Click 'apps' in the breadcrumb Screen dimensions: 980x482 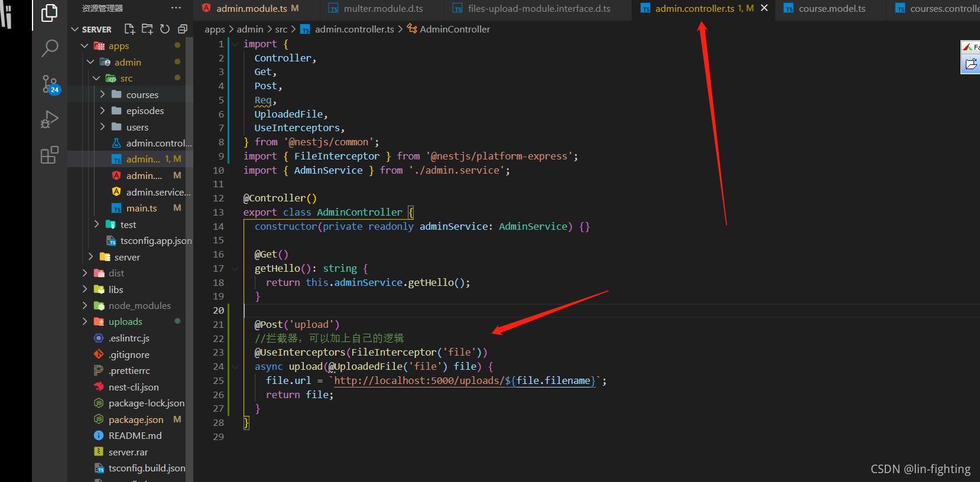(215, 29)
